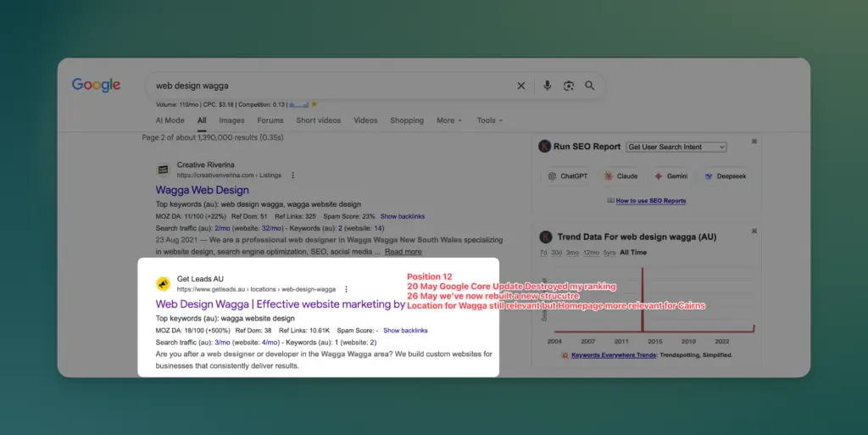Click the Get Leads AU megaphone favicon
868x435 pixels.
pyautogui.click(x=163, y=284)
